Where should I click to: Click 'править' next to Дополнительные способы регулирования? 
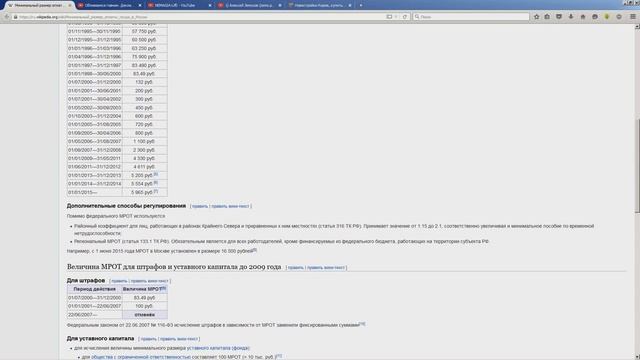tap(200, 207)
